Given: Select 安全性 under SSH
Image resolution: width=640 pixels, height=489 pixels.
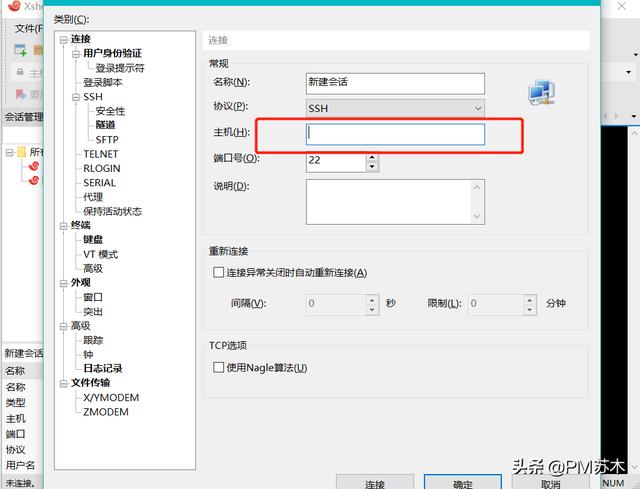Looking at the screenshot, I should click(110, 111).
